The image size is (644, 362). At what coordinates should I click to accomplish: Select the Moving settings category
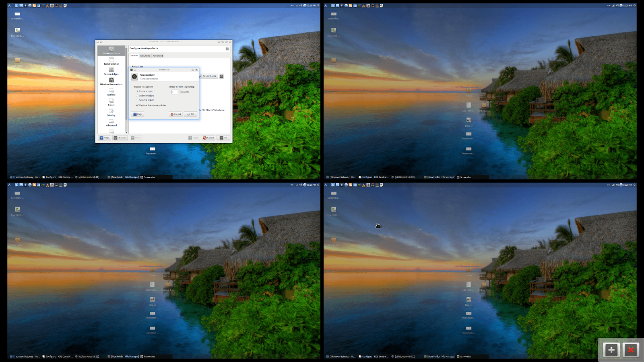coord(111,113)
